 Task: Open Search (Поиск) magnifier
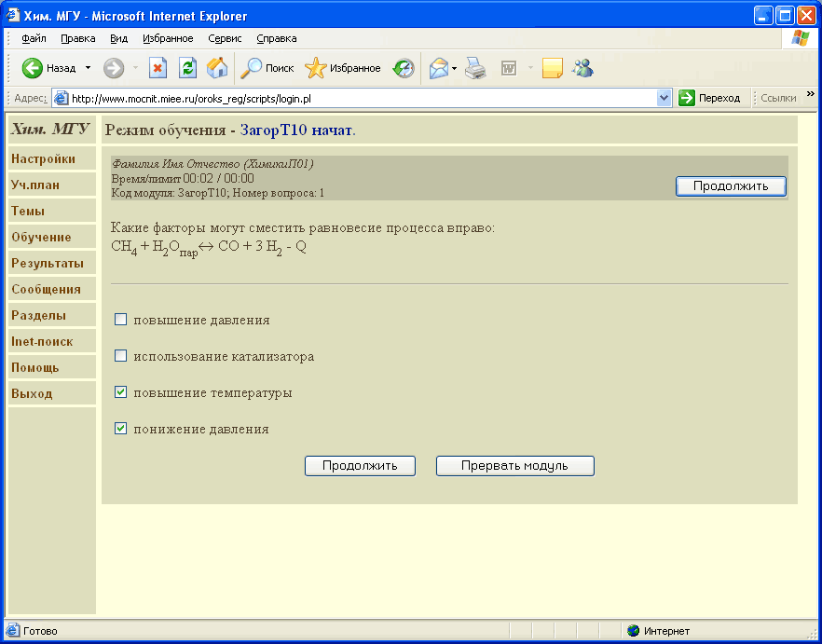[x=251, y=68]
